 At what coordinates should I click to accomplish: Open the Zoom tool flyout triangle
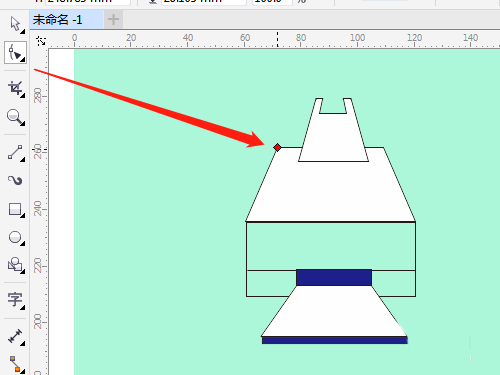coord(23,123)
